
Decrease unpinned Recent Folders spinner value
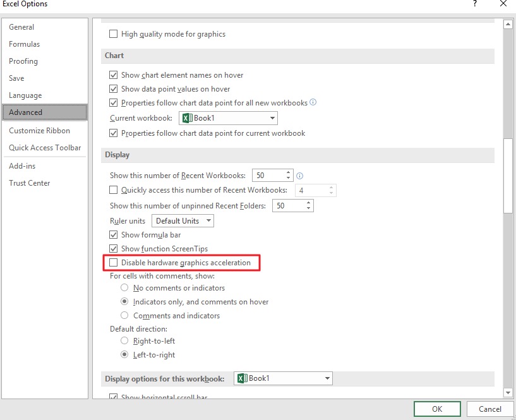(308, 208)
